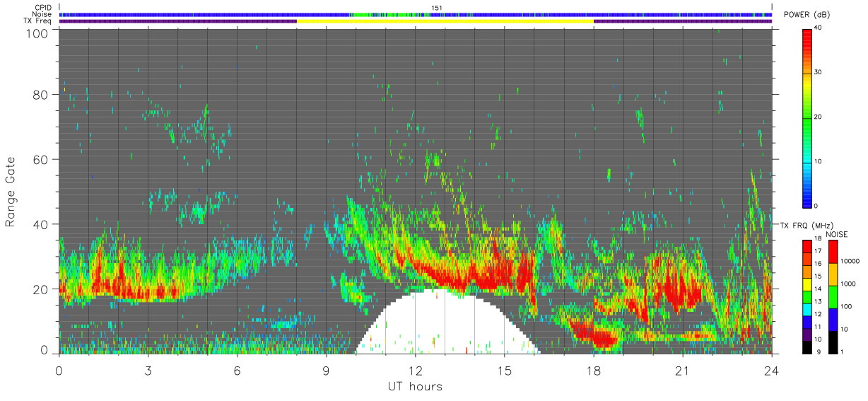Screen dimensions: 868x401
Task: Click the 'UT hours' x-axis title
Action: point(415,387)
